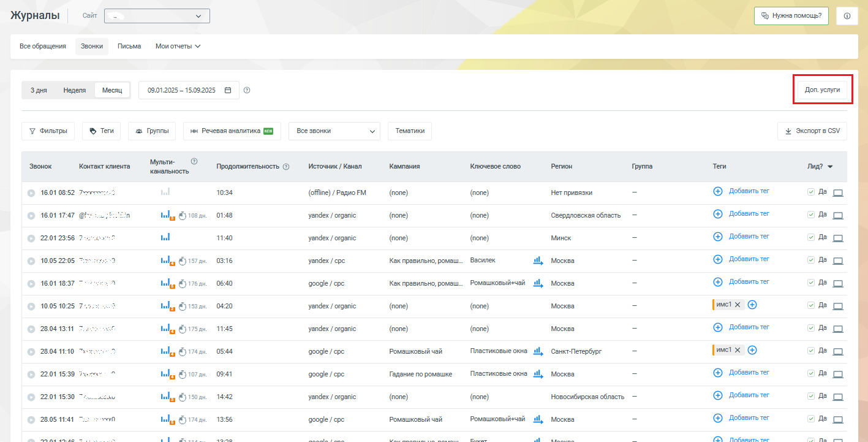Viewport: 868px width, 442px height.
Task: Toggle lead checkbox for 28.05 11:41 call
Action: (811, 419)
